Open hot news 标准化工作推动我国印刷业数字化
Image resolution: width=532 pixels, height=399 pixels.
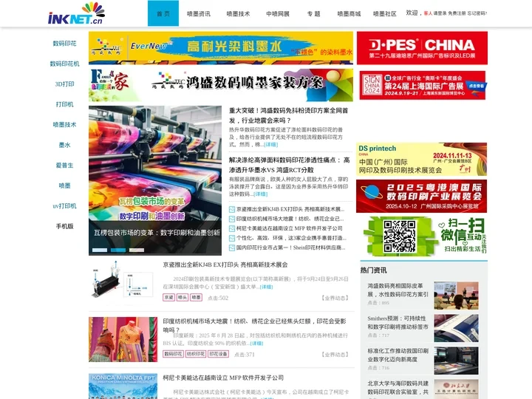click(398, 355)
